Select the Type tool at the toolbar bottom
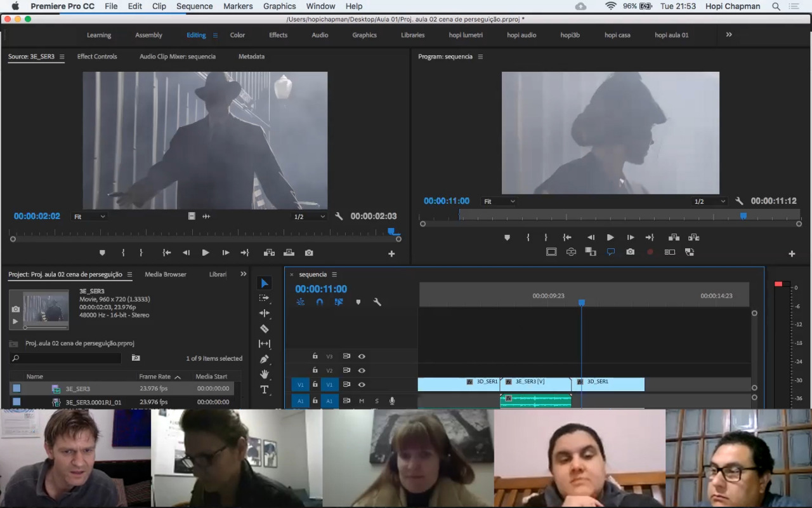812x508 pixels. (265, 389)
